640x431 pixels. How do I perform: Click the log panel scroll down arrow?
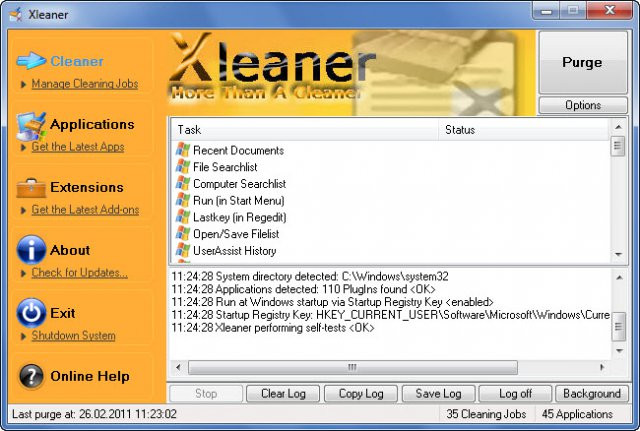pyautogui.click(x=619, y=351)
